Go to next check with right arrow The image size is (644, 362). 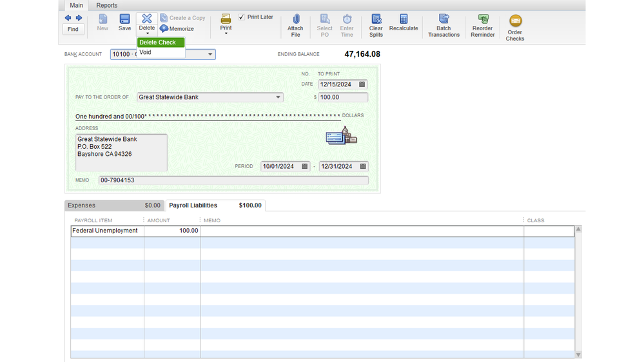pos(79,17)
